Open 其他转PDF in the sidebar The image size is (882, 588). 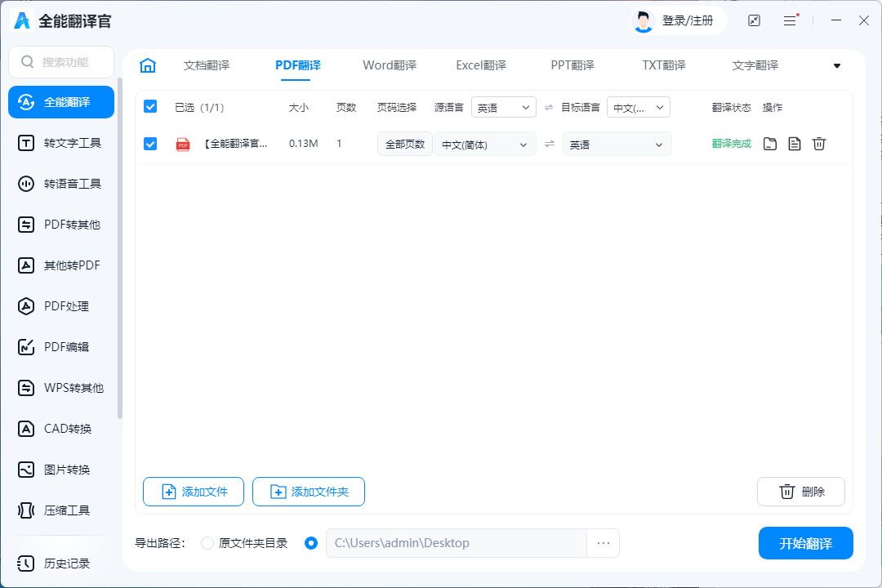click(x=61, y=265)
